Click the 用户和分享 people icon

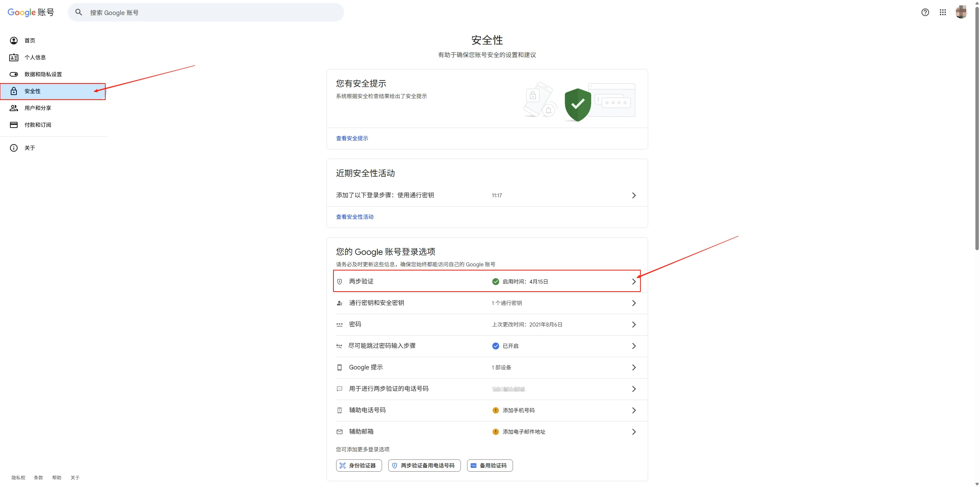click(14, 108)
